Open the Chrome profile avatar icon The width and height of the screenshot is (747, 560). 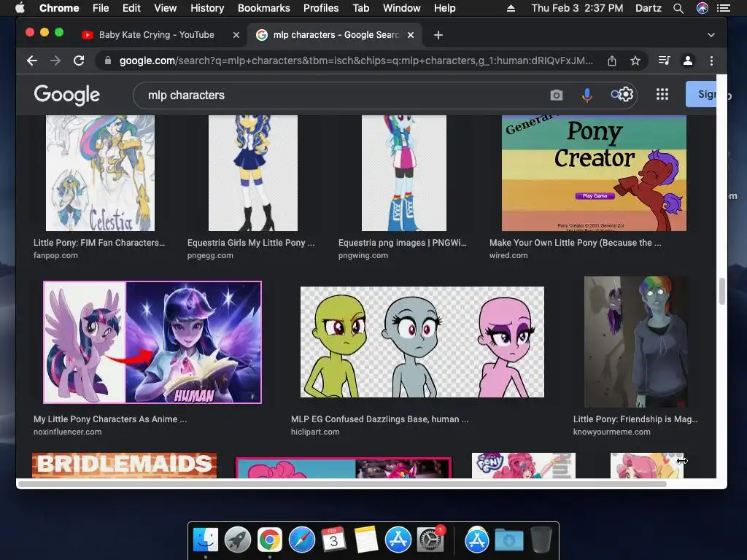(x=688, y=61)
